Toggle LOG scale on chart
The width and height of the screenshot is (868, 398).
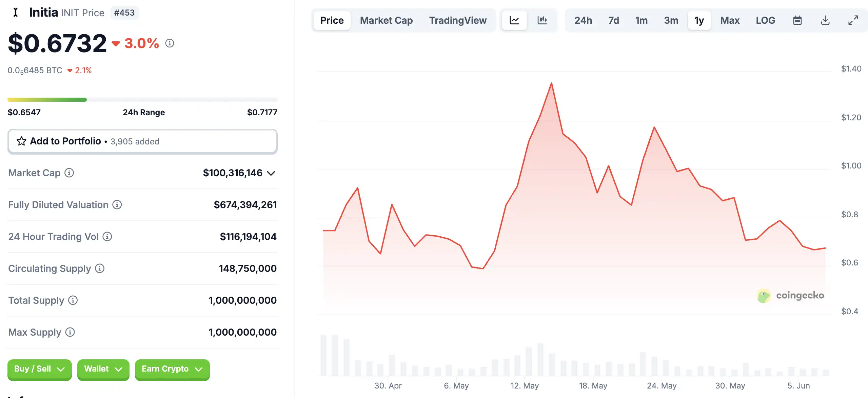(x=765, y=20)
